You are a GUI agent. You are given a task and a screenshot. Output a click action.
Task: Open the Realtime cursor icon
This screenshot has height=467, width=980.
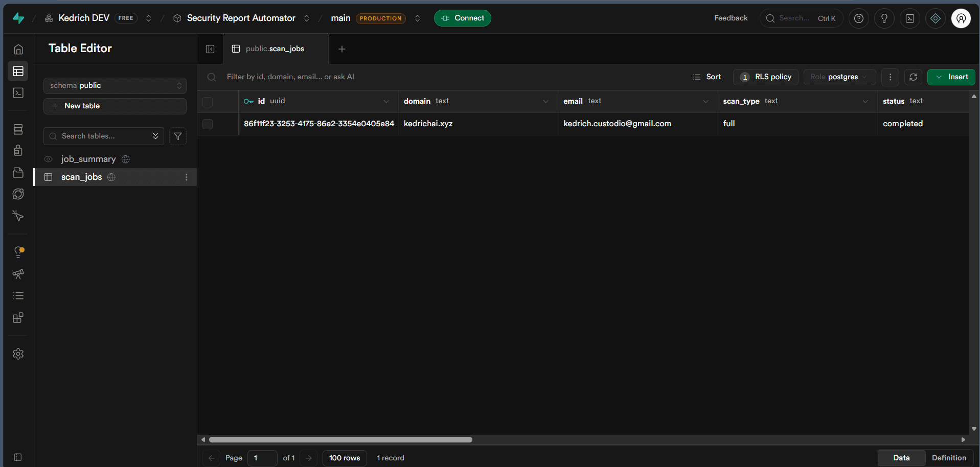pyautogui.click(x=18, y=216)
